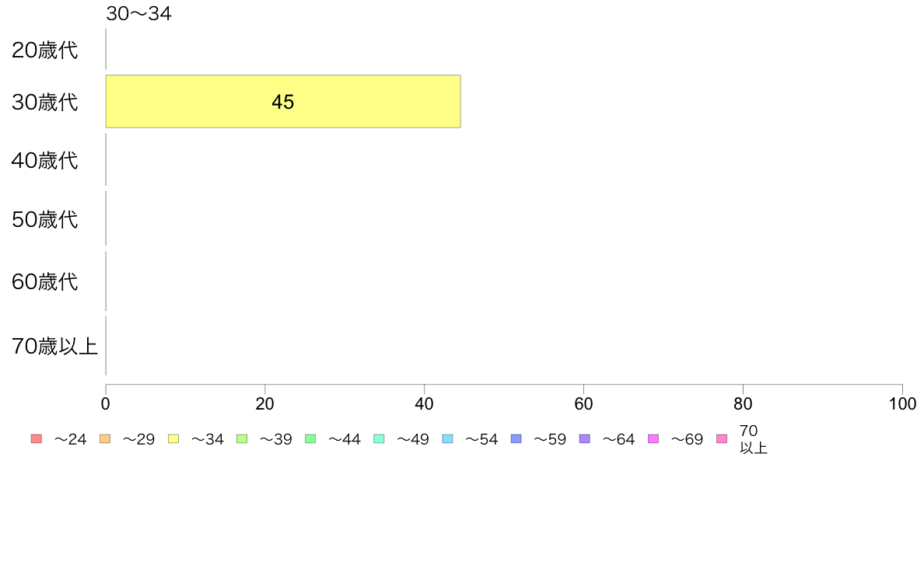
Task: Click the light green ~39 legend swatch
Action: pyautogui.click(x=242, y=439)
